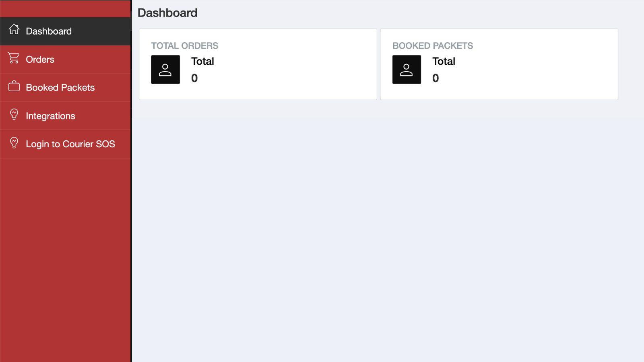Click the Total count in Orders card
Screen dimensions: 644x362
pos(203,61)
